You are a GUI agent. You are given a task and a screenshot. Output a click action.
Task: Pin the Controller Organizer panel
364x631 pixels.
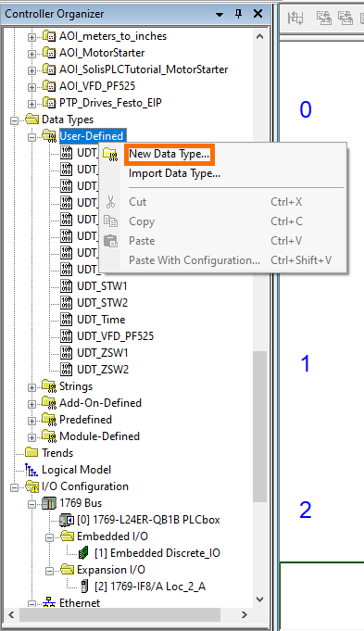click(239, 14)
